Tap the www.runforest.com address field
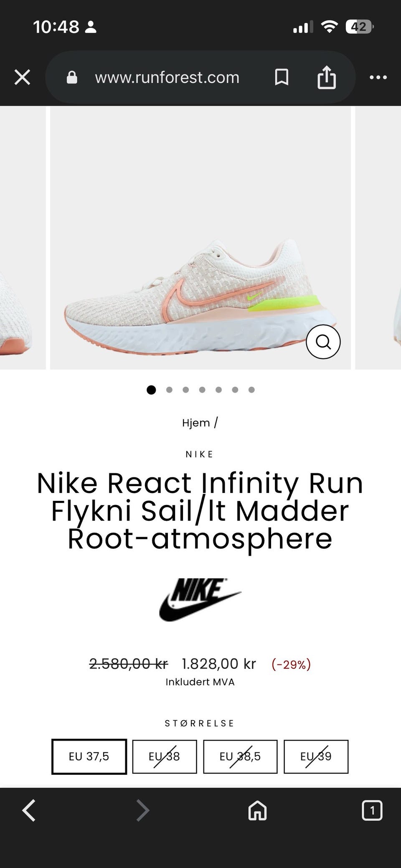The image size is (401, 868). 167,77
